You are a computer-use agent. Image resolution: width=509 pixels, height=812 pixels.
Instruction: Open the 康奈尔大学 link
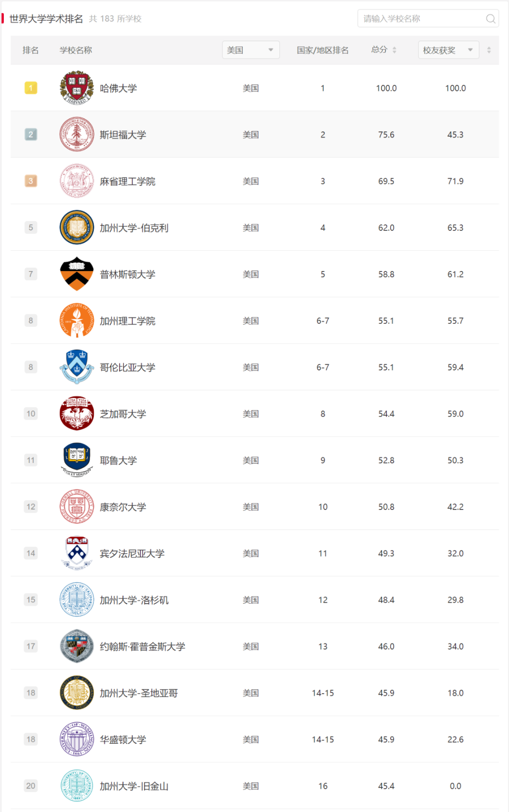tap(123, 507)
